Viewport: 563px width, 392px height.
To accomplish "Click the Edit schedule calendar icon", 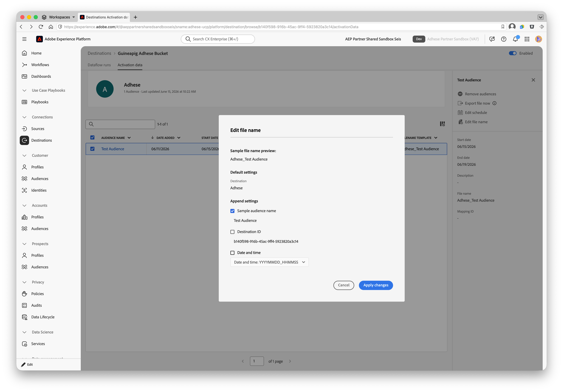I will (x=460, y=113).
